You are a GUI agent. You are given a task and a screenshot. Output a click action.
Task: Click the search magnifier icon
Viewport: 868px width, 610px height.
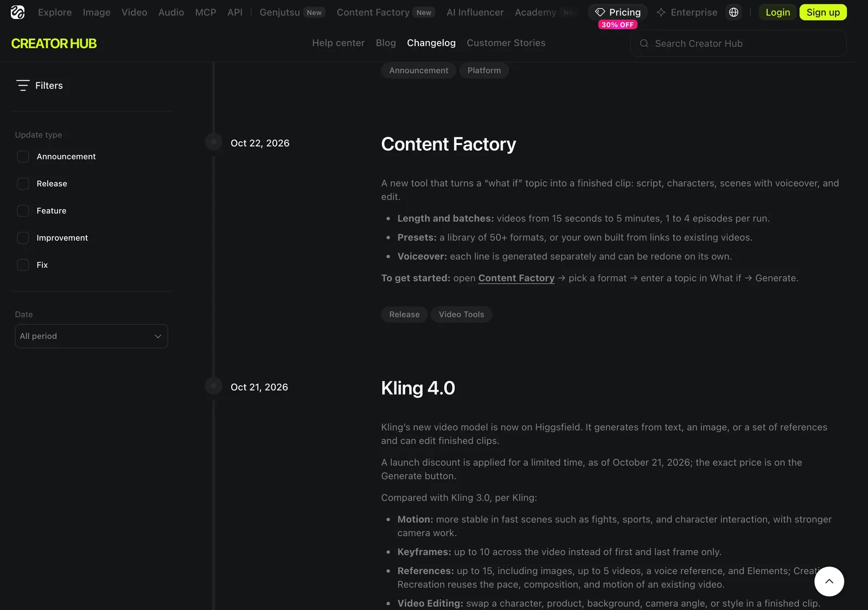pos(644,43)
